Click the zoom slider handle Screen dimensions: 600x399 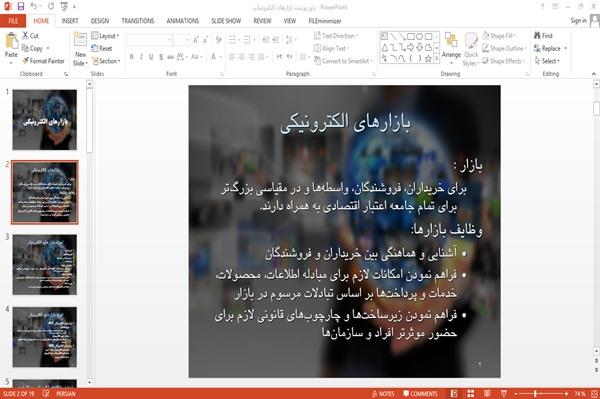click(x=535, y=394)
